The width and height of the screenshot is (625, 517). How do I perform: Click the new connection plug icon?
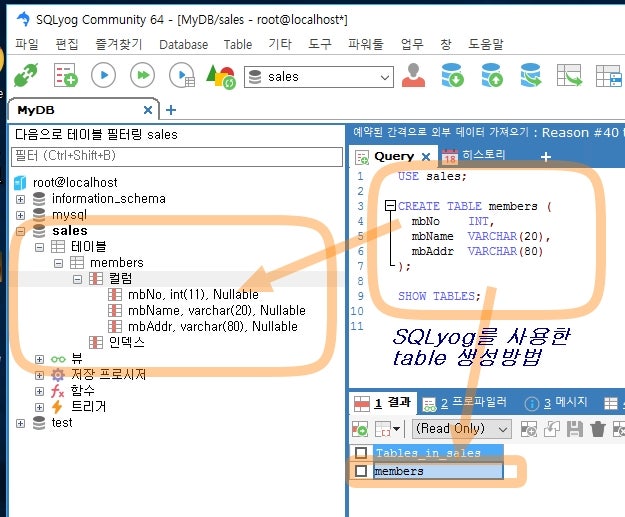pos(26,75)
